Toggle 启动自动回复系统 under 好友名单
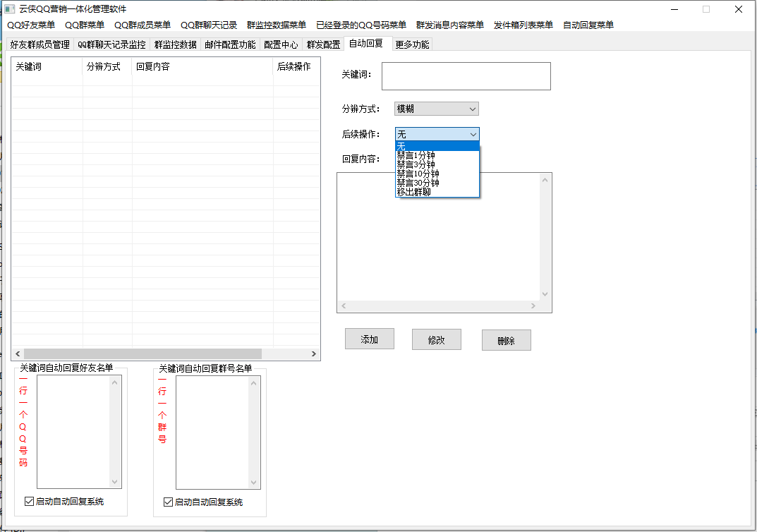 pos(64,502)
